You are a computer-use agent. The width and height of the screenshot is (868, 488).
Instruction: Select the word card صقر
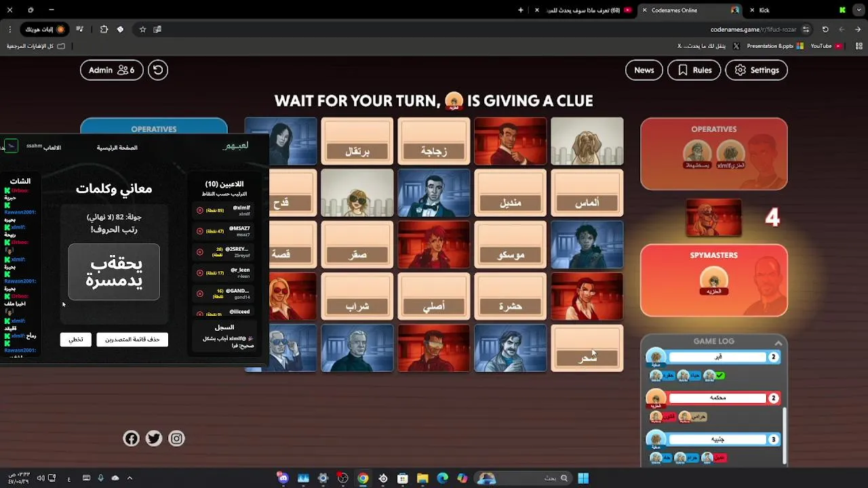click(357, 245)
